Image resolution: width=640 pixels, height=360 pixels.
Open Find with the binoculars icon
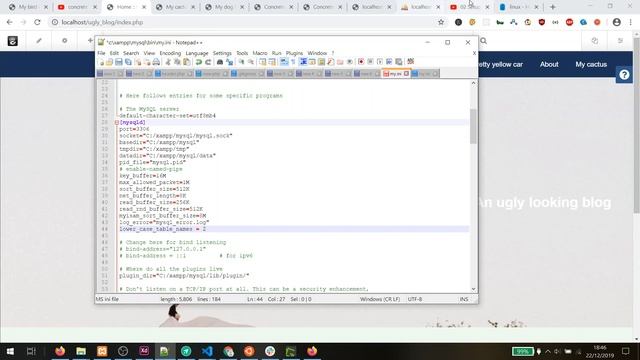point(220,62)
